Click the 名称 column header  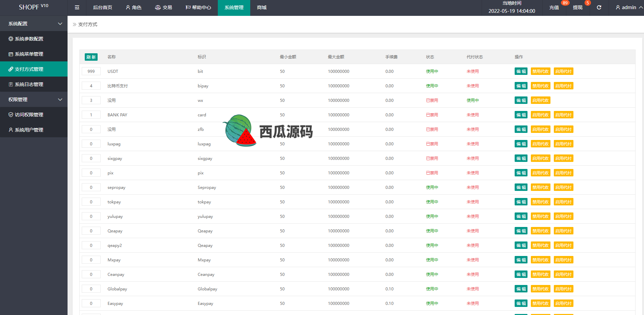pos(112,57)
